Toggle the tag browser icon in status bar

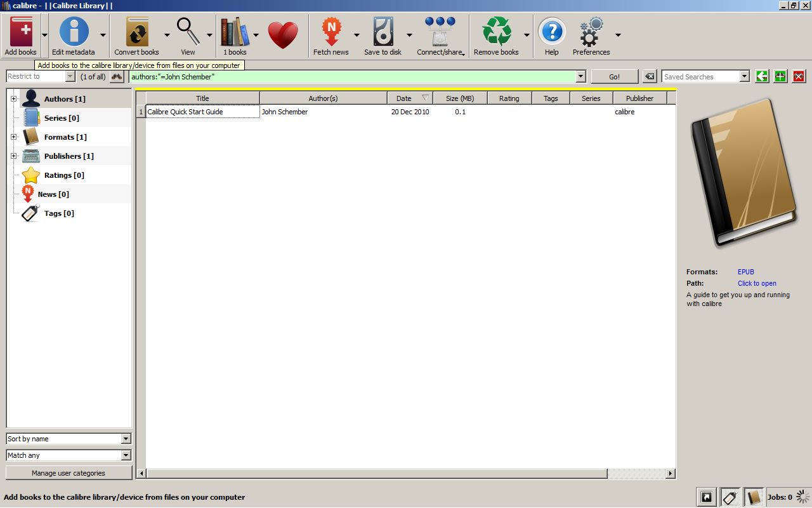[730, 497]
